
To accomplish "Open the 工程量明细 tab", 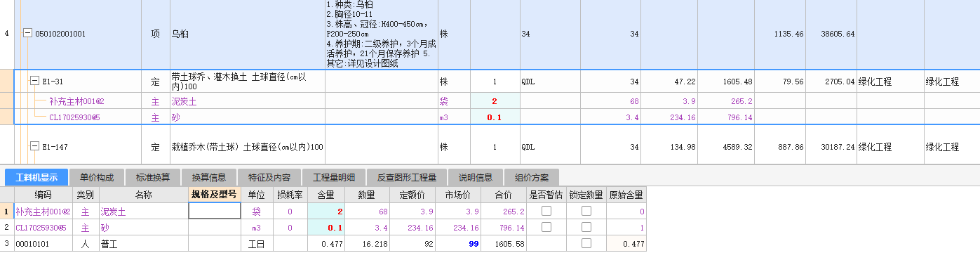I will point(334,176).
